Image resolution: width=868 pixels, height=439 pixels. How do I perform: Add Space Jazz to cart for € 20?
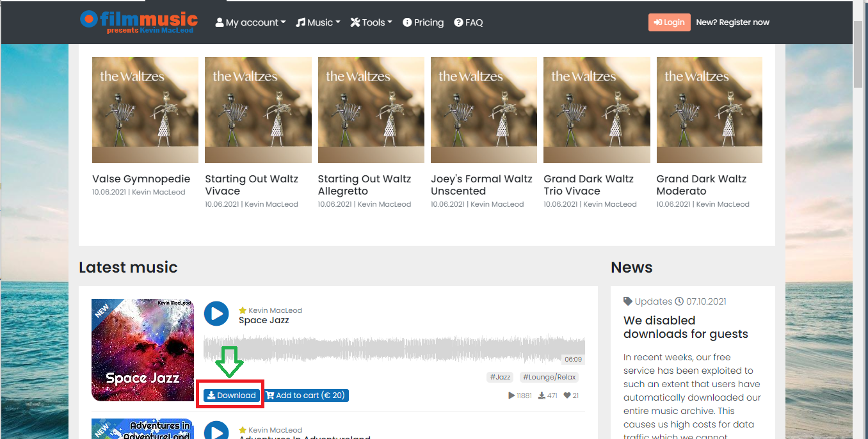(x=307, y=395)
